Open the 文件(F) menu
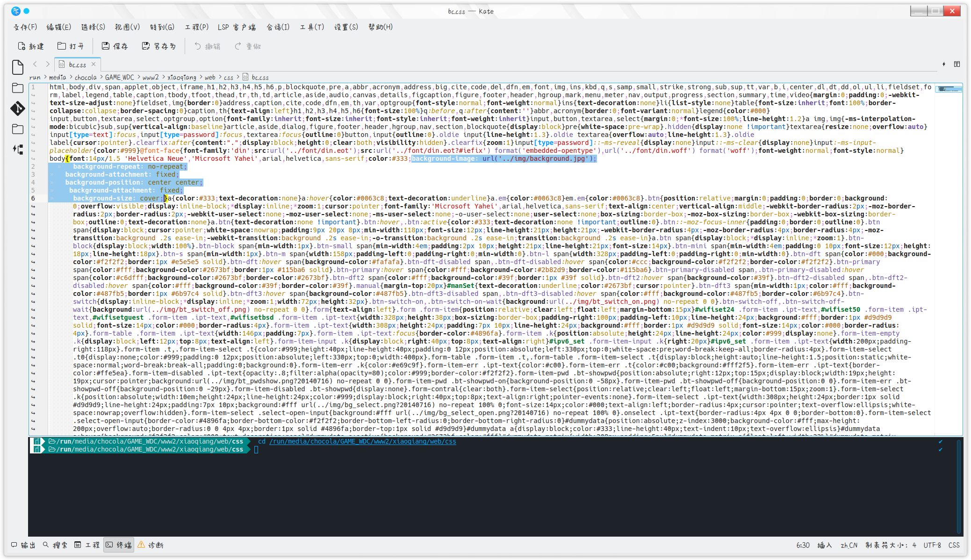This screenshot has height=560, width=971. (25, 27)
